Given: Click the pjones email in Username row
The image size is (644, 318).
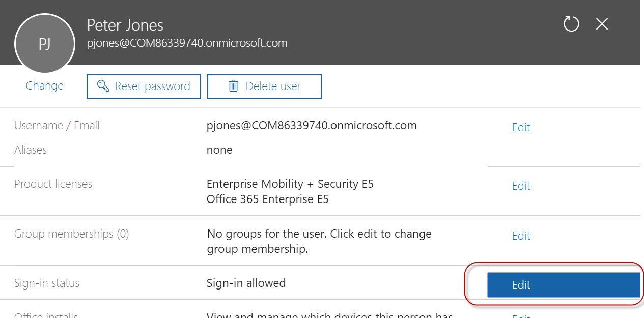Looking at the screenshot, I should pos(311,125).
